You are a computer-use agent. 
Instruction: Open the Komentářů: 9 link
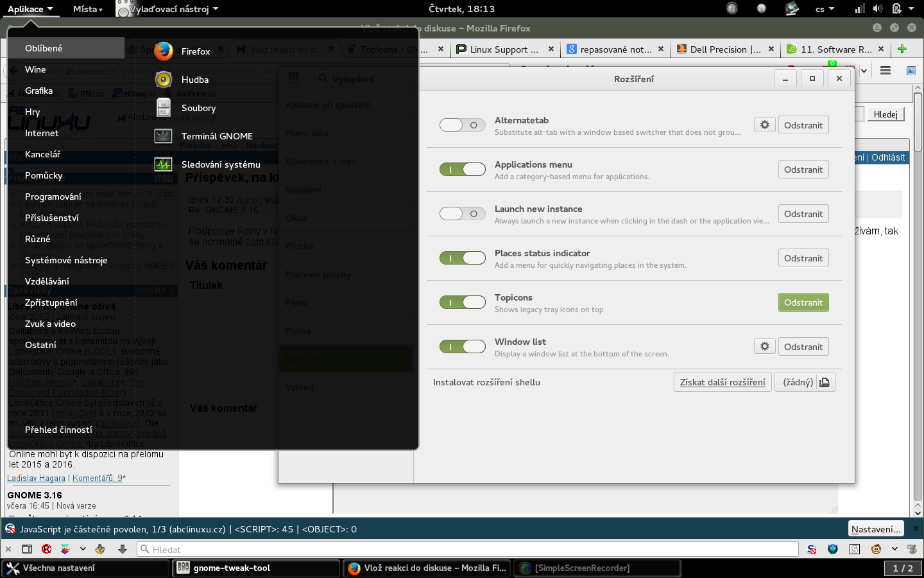click(98, 478)
